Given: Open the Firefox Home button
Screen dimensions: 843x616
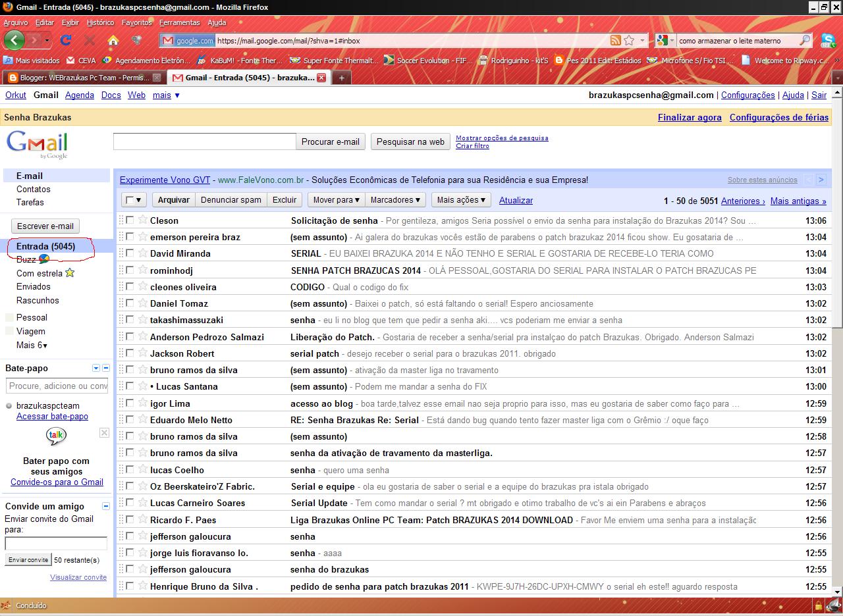Looking at the screenshot, I should (113, 40).
